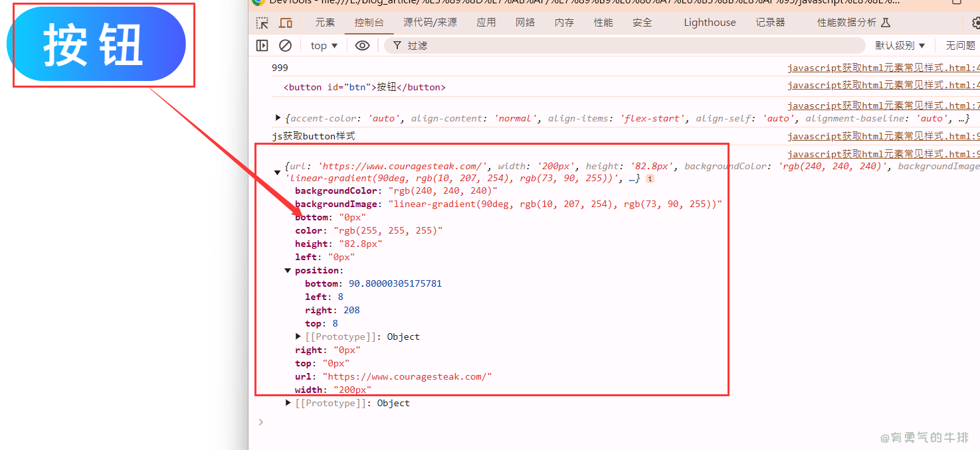Switch to the 网络 tab

coord(525,23)
